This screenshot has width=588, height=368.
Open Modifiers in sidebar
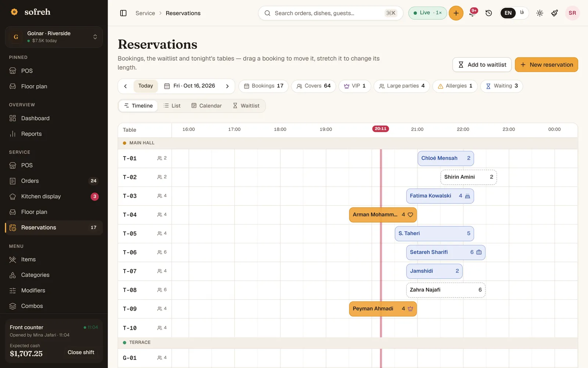pos(54,290)
